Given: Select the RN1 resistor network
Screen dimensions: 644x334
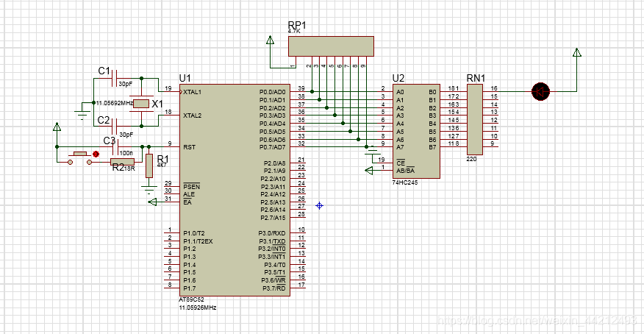Looking at the screenshot, I should pos(475,119).
